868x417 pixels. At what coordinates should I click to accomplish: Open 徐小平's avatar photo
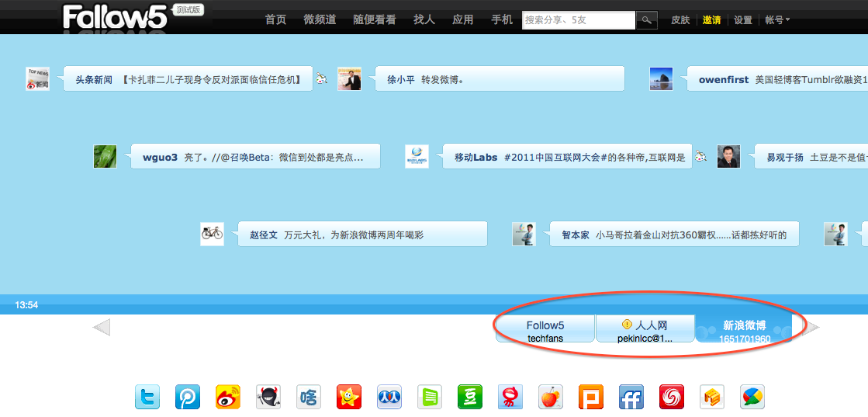pos(349,78)
